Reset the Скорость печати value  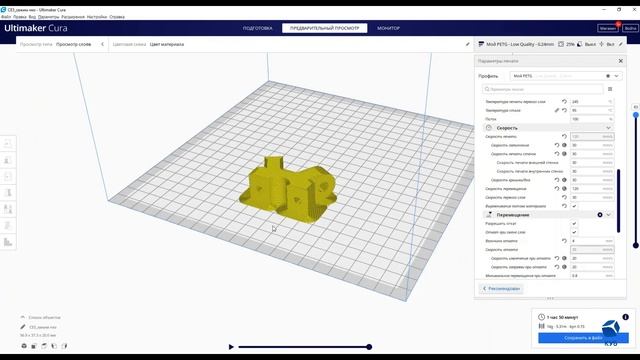[564, 136]
